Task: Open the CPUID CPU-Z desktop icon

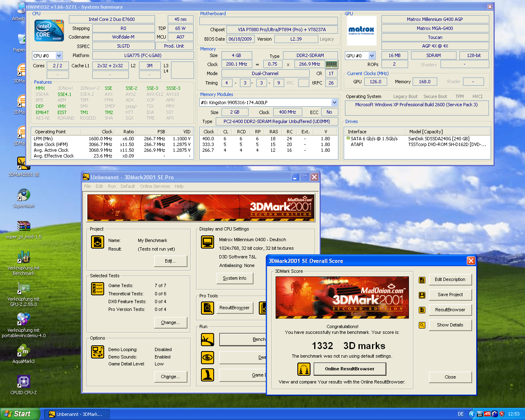Action: tap(23, 385)
